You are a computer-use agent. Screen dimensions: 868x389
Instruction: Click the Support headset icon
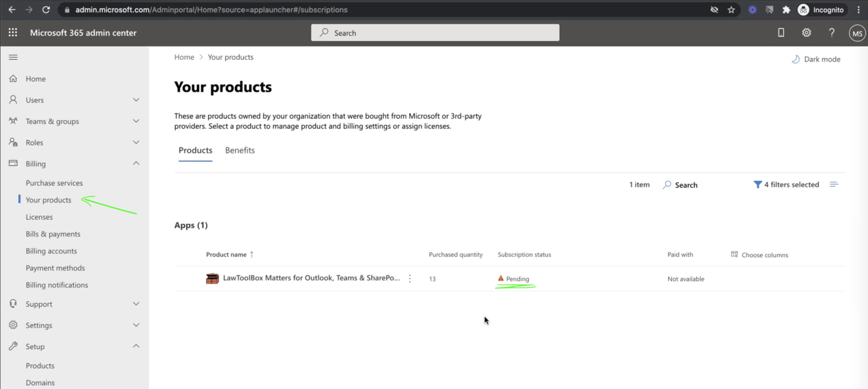pos(13,303)
